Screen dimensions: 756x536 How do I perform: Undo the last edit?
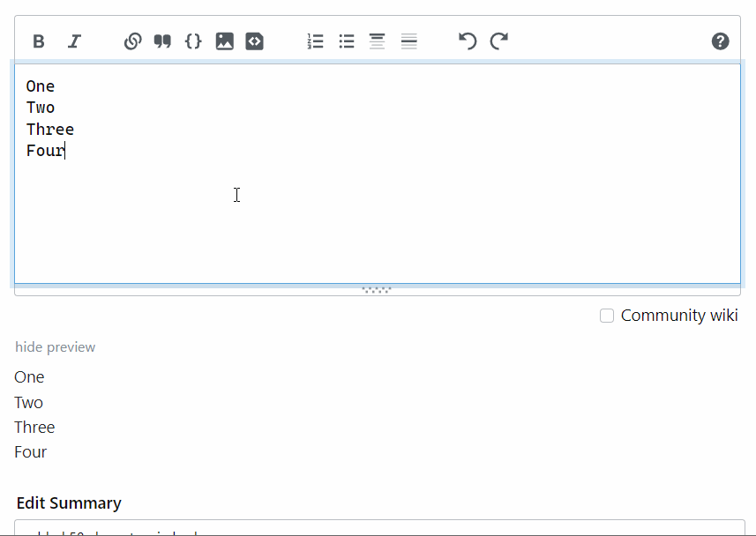(468, 41)
